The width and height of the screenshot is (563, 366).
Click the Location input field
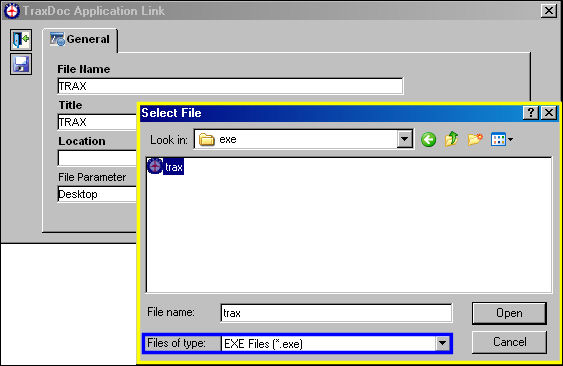[97, 158]
